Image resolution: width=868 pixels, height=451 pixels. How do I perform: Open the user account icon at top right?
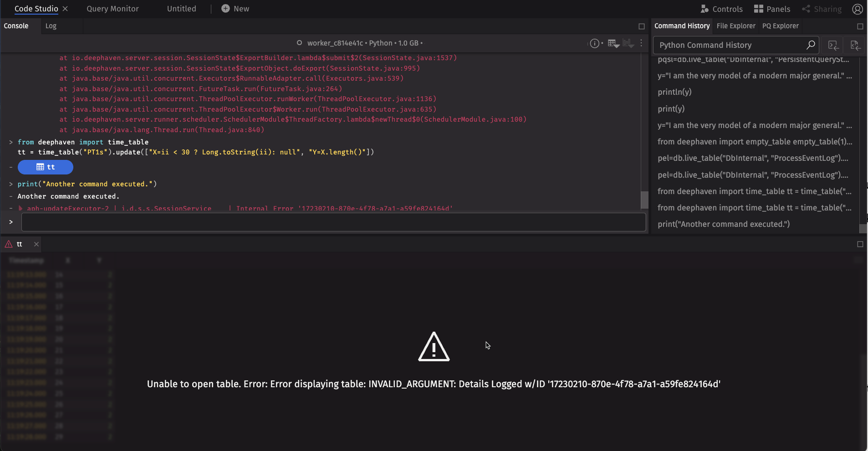[858, 9]
